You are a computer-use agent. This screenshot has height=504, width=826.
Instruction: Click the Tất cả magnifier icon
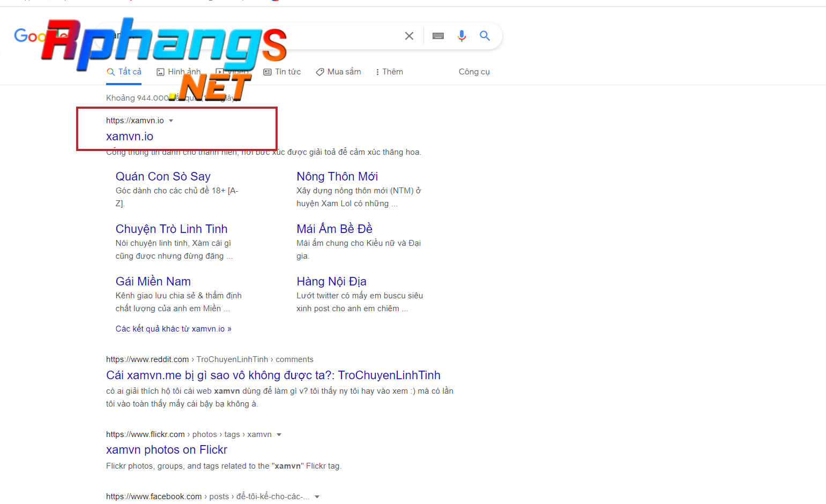click(x=111, y=72)
